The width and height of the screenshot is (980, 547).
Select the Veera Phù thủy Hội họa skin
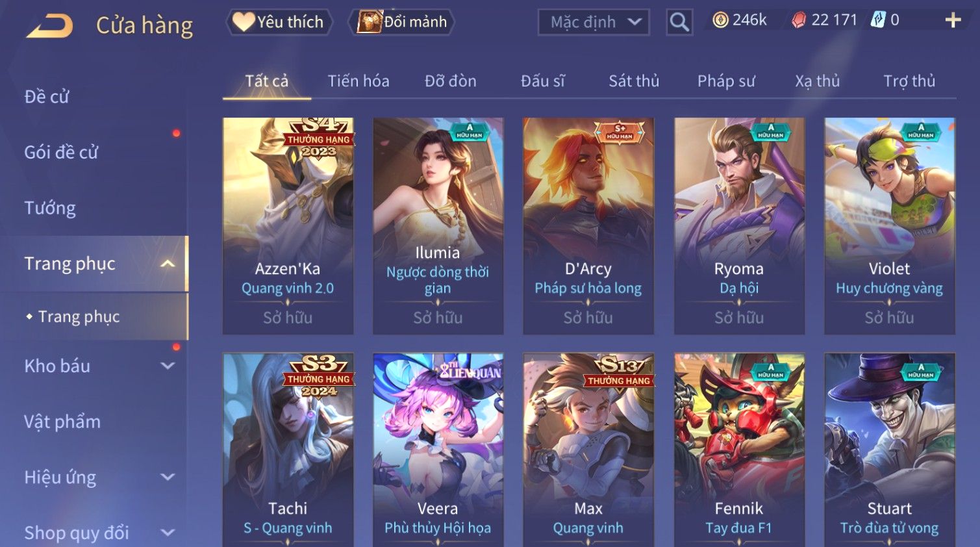438,450
